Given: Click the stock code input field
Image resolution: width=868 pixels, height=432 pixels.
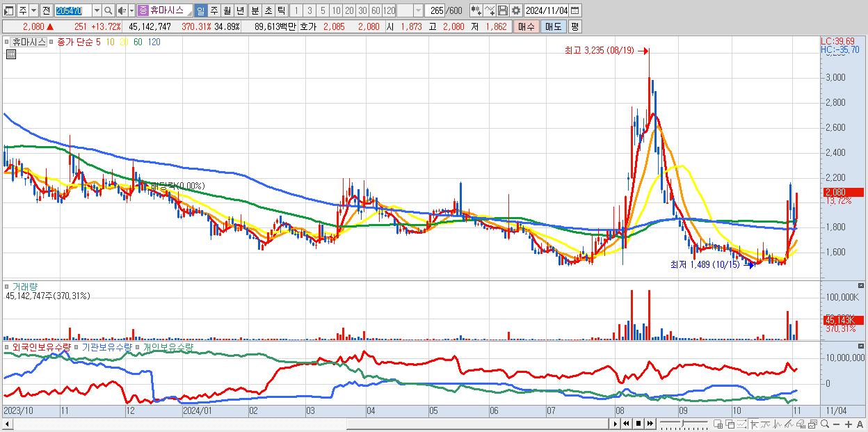Looking at the screenshot, I should [x=73, y=10].
